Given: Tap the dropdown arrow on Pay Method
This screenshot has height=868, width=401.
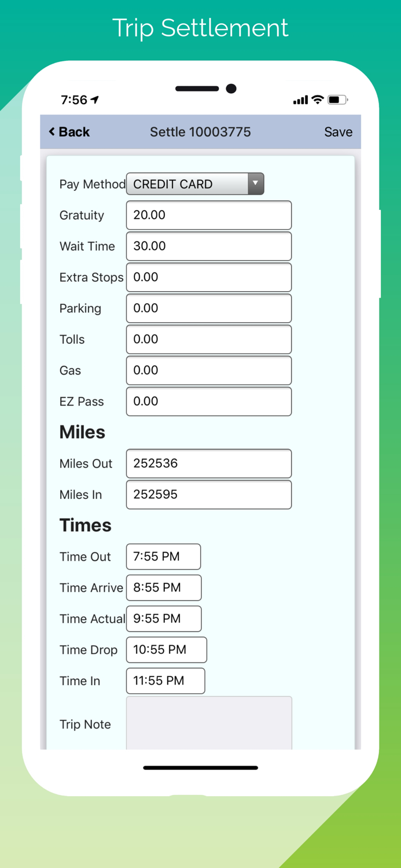Looking at the screenshot, I should 255,183.
